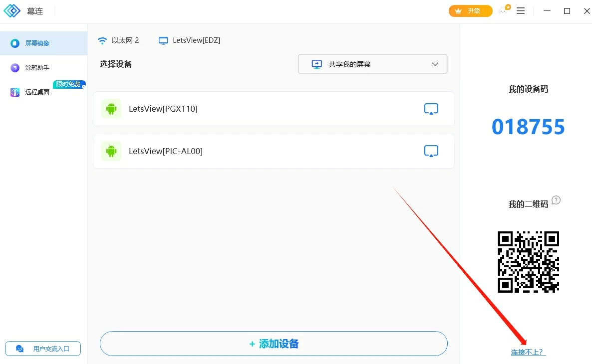592x364 pixels.
Task: Click the LetsView[EDZ] device name
Action: [196, 40]
